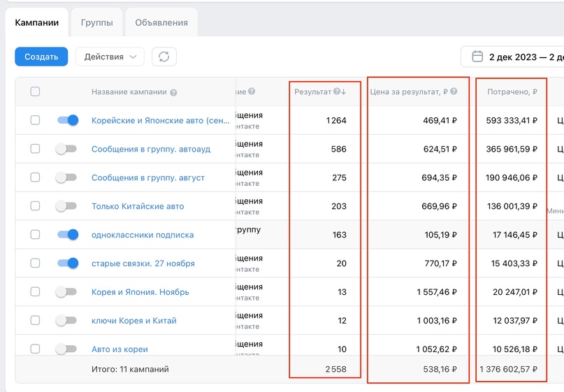Check the ключи Корея и Китай row

(35, 320)
